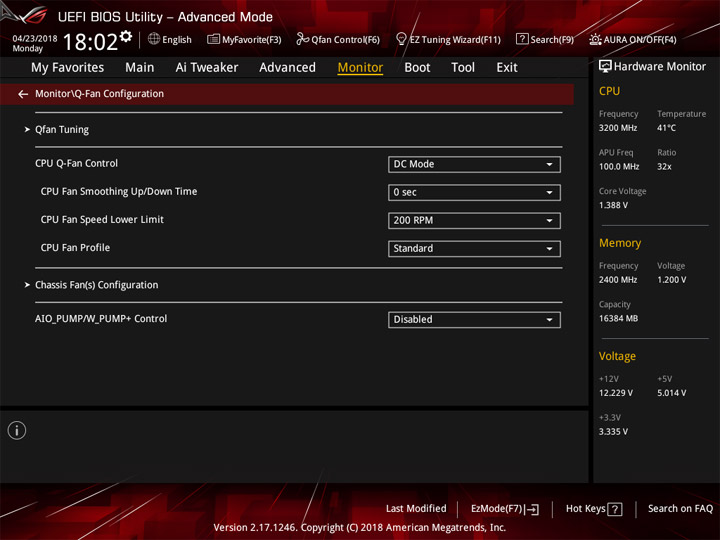720x540 pixels.
Task: Click AIO_PUMP/W_PUMP+ Control label
Action: click(x=101, y=319)
